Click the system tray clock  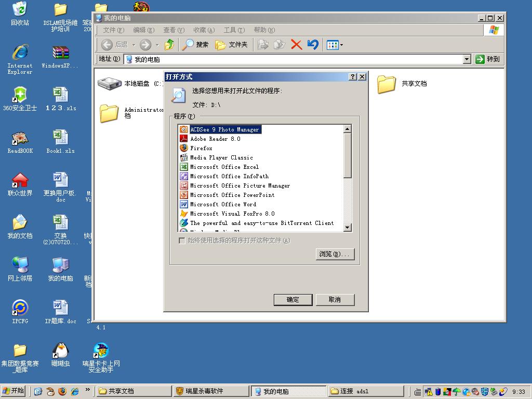518,392
